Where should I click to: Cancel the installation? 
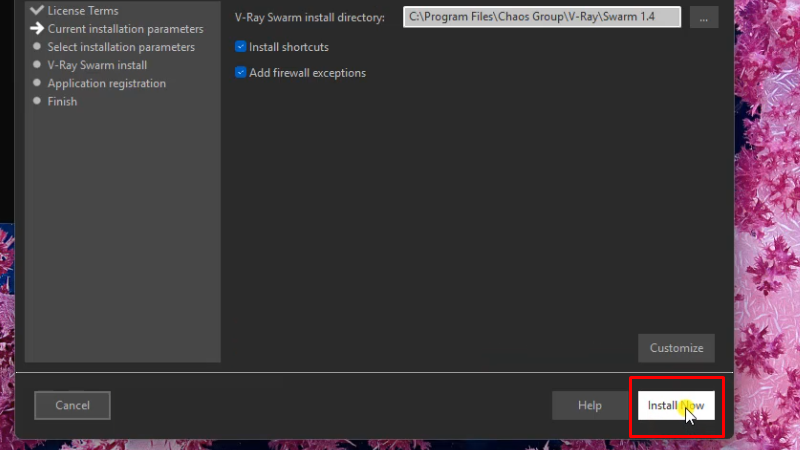pos(72,406)
